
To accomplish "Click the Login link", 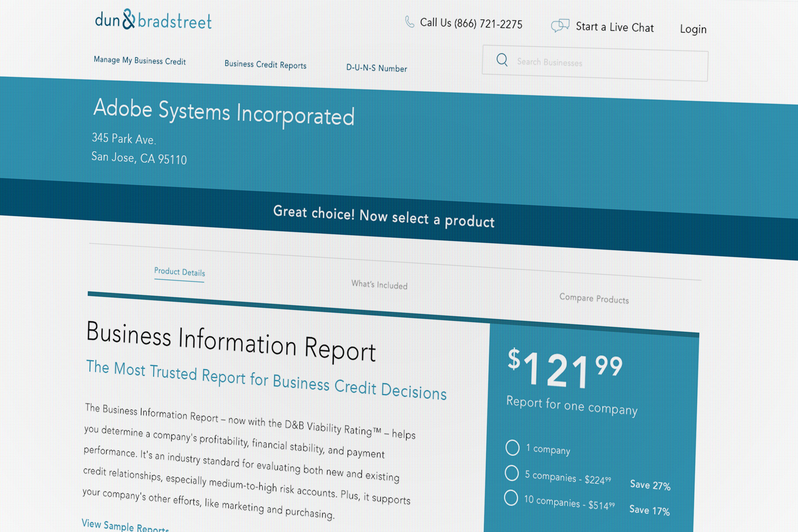I will (693, 29).
